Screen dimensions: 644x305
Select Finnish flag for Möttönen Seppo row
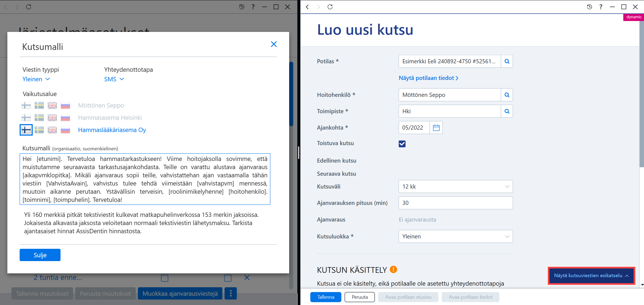tap(26, 105)
